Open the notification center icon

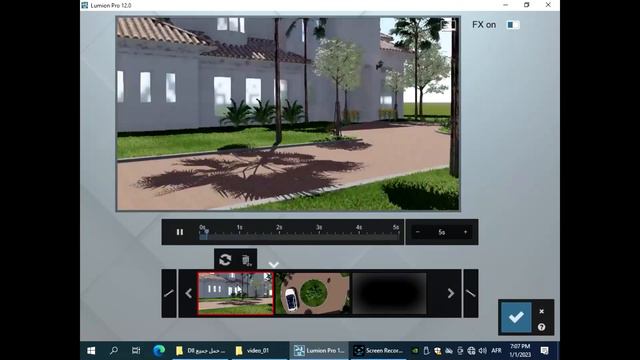pyautogui.click(x=544, y=351)
